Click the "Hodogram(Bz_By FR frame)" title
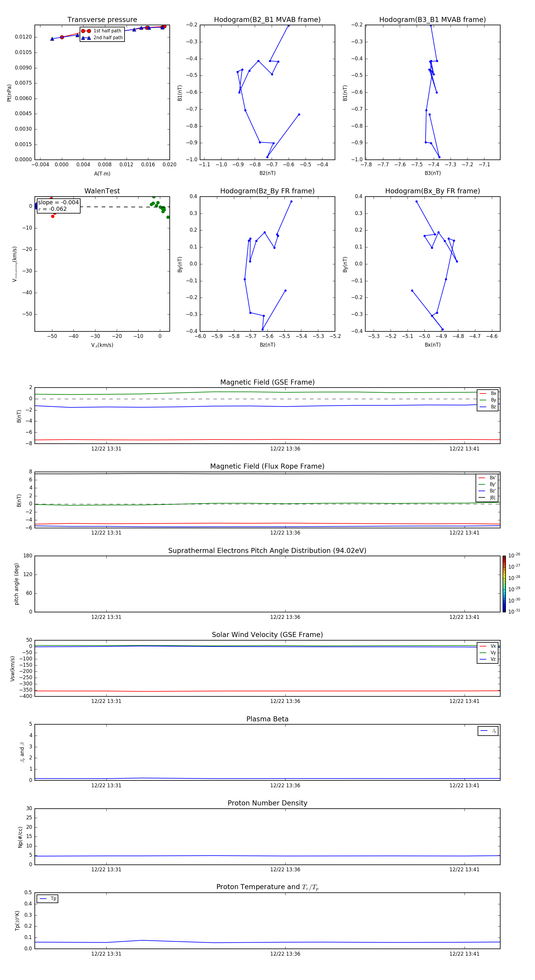Viewport: 535px width, 980px height. point(267,191)
